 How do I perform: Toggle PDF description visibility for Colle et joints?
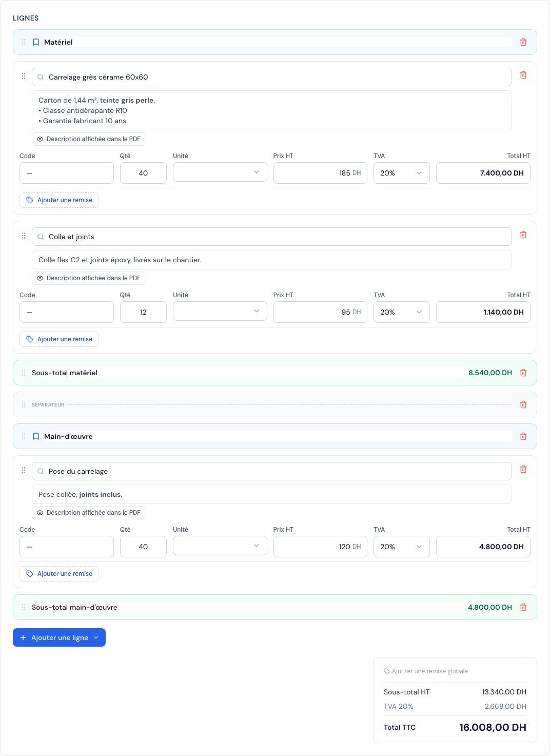tap(88, 278)
